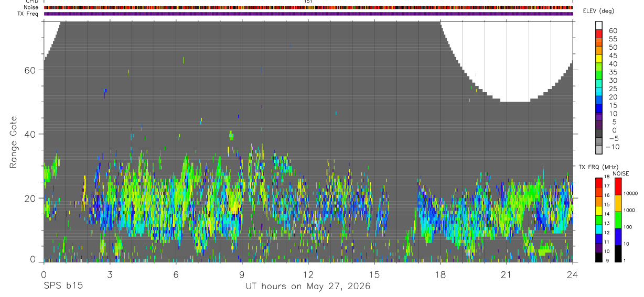Click the ELEV legend value '-10'

[x=611, y=147]
